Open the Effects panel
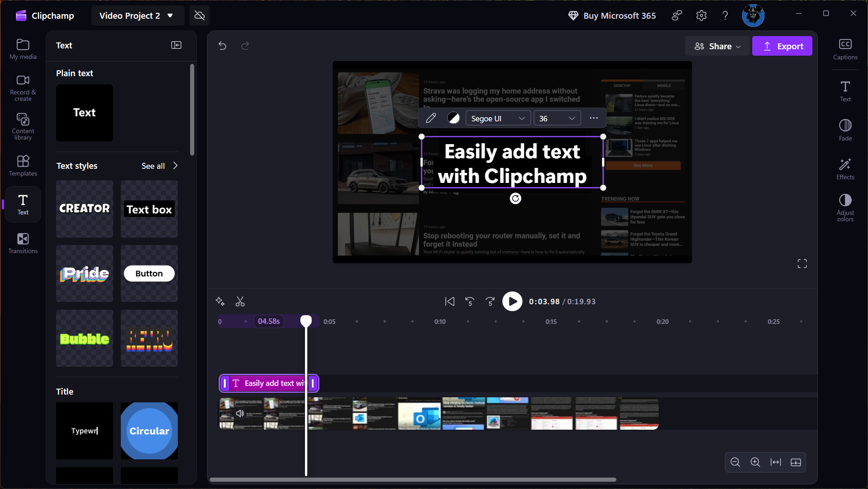 click(x=845, y=169)
